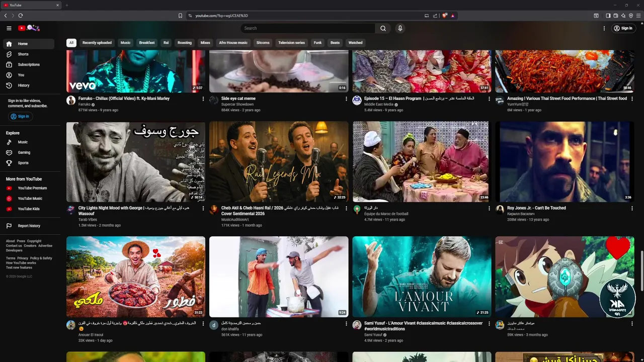Open the George Wassouf video thumbnail
644x362 pixels.
136,161
